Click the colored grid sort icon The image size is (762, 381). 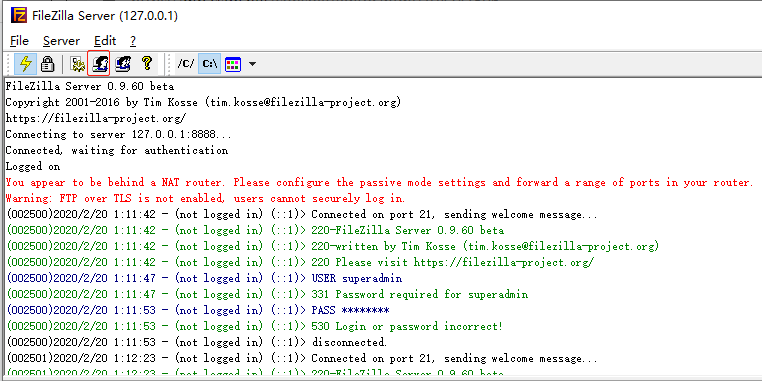click(x=233, y=64)
